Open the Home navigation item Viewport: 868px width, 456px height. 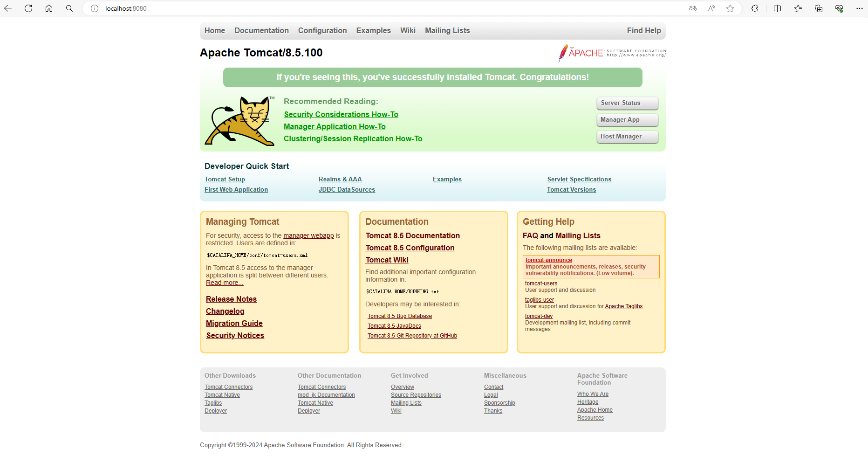pyautogui.click(x=215, y=30)
